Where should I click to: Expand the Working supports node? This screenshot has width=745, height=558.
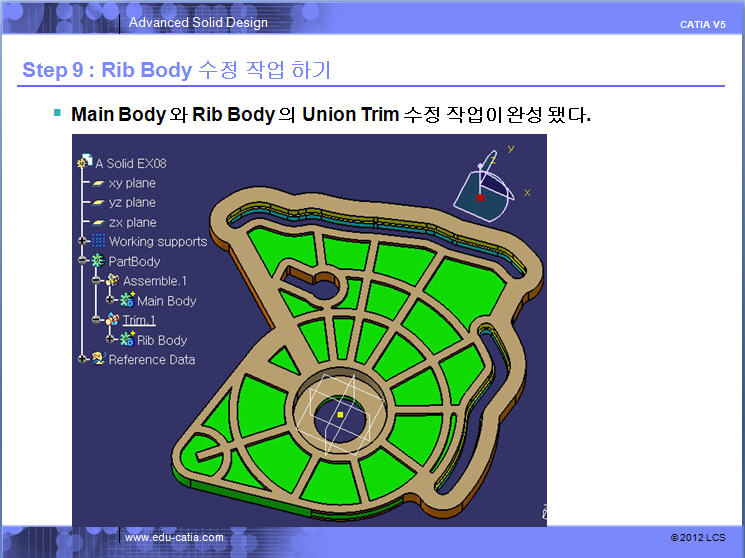tap(83, 241)
